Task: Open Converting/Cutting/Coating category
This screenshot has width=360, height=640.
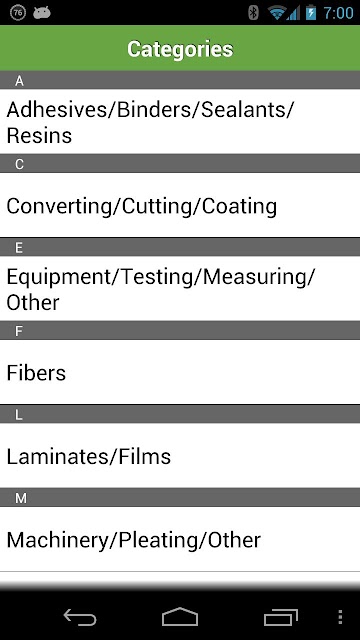Action: [x=180, y=205]
